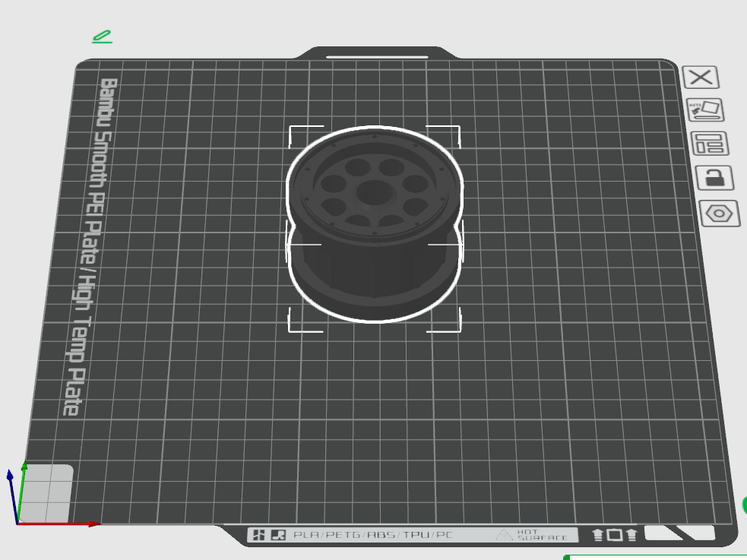Click the green pencil edit plate name icon

(102, 36)
